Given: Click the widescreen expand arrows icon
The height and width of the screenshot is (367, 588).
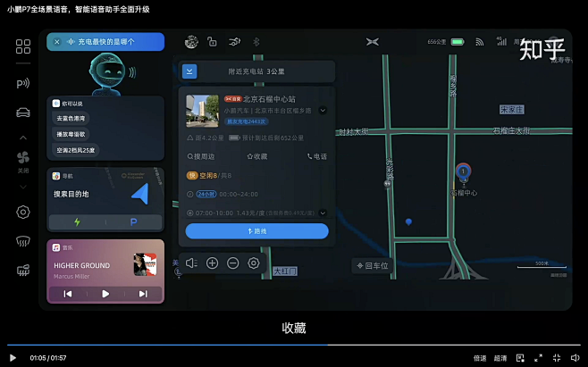Looking at the screenshot, I should [539, 358].
